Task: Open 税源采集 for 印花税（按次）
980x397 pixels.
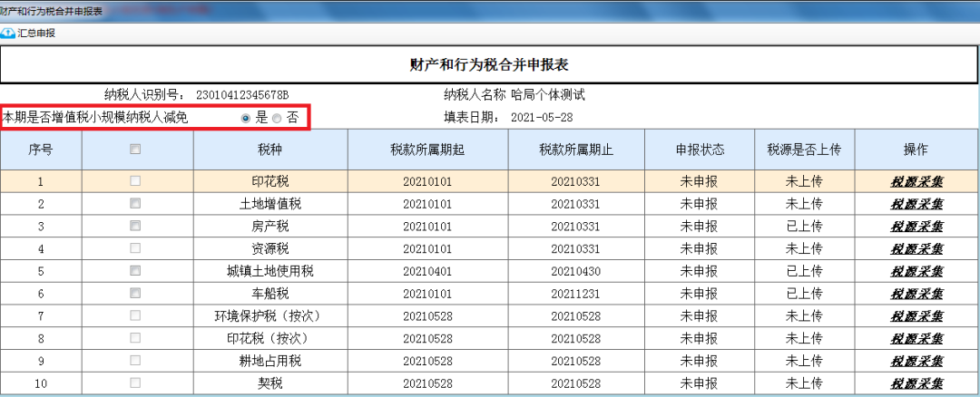Action: coord(916,339)
